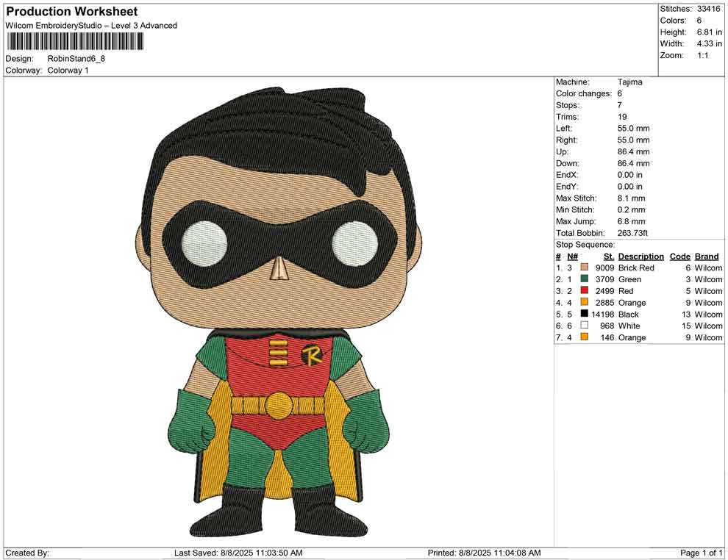Image resolution: width=728 pixels, height=560 pixels.
Task: Click the design name 'RobinStand6_8'
Action: click(x=76, y=59)
